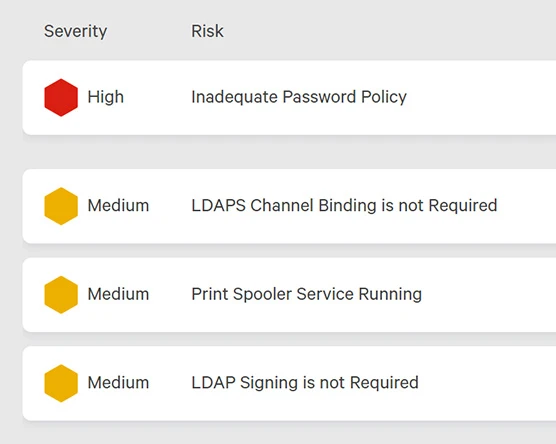Click yellow hexagon beside Print Spooler Service
556x444 pixels.
click(x=61, y=295)
